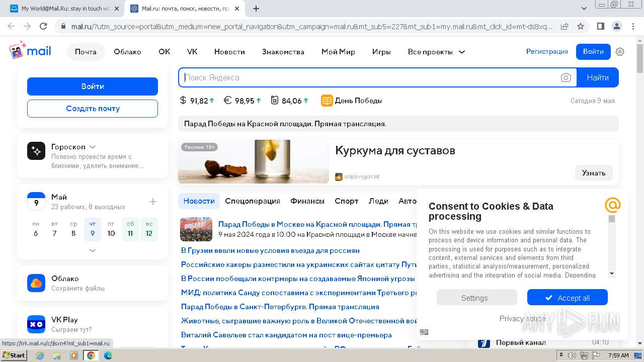Click the browser address bar
The height and width of the screenshot is (362, 644).
[312, 26]
